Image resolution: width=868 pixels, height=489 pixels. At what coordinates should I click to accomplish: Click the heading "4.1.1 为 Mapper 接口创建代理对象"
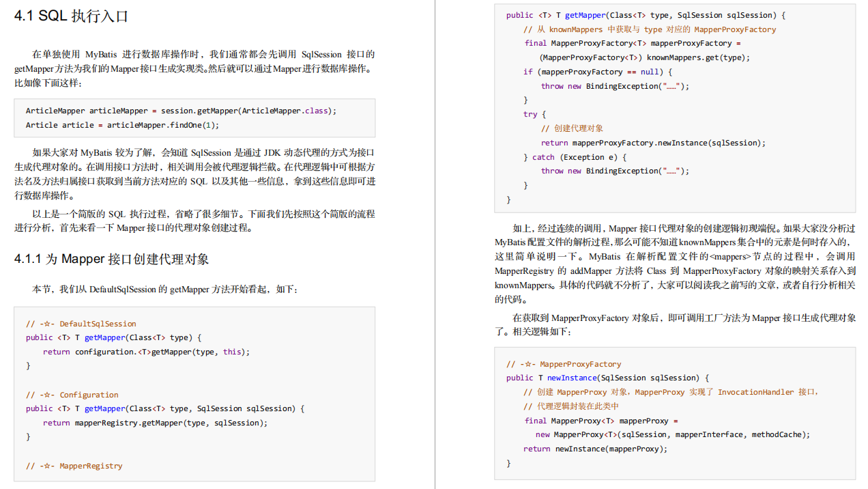tap(112, 260)
